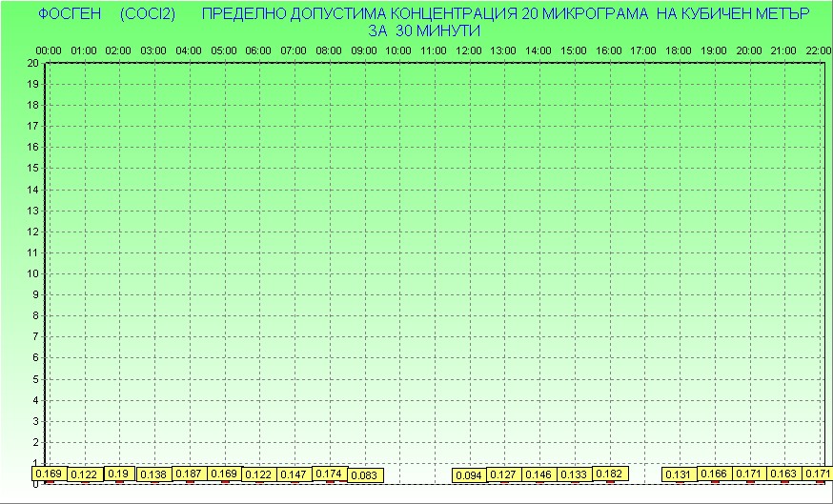The height and width of the screenshot is (504, 833).
Task: Click the 0.166 value label
Action: [715, 474]
